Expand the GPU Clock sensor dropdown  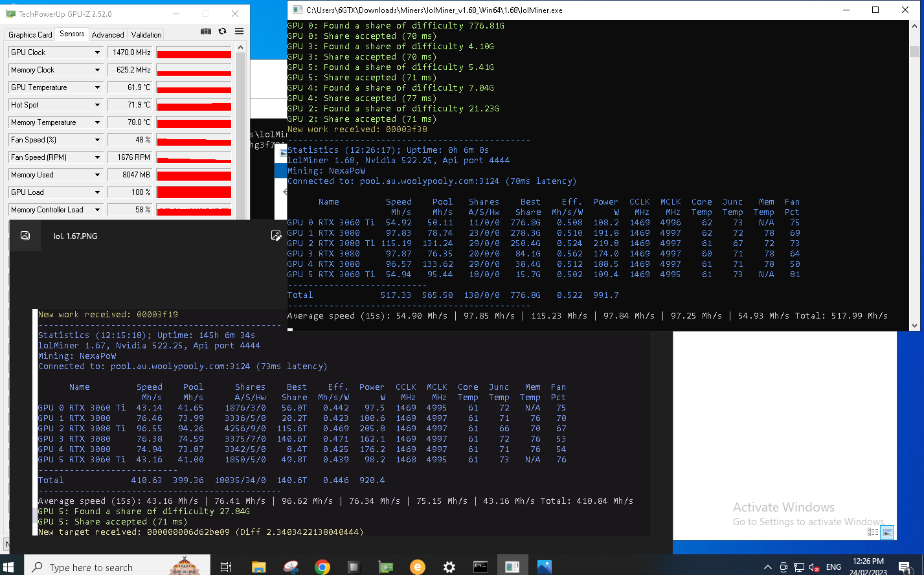tap(98, 52)
